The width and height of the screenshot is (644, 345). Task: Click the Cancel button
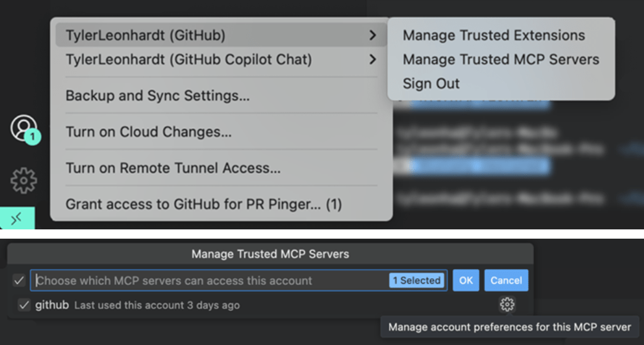point(506,281)
